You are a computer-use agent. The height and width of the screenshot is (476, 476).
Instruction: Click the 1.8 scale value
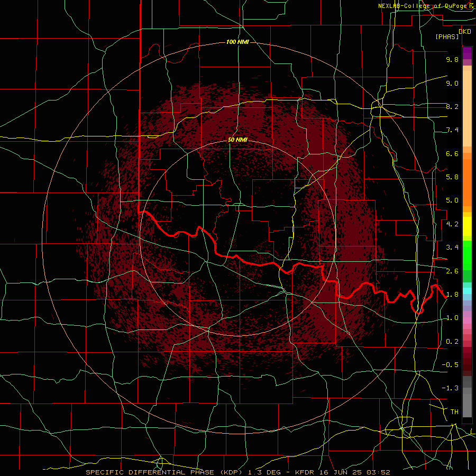click(x=452, y=295)
